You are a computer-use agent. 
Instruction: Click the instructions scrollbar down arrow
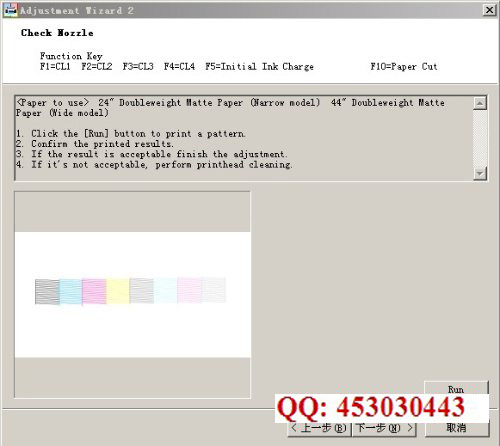(x=480, y=173)
